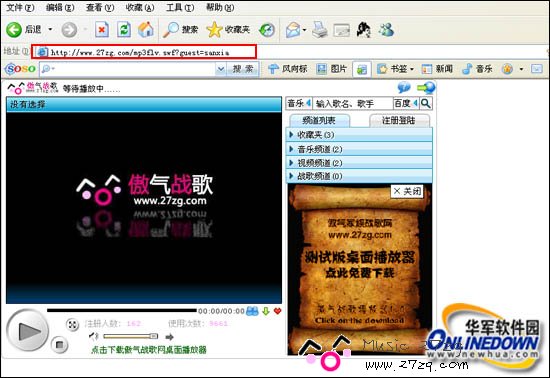This screenshot has width=550, height=378.
Task: Click the green download arrow icon
Action: (x=266, y=311)
